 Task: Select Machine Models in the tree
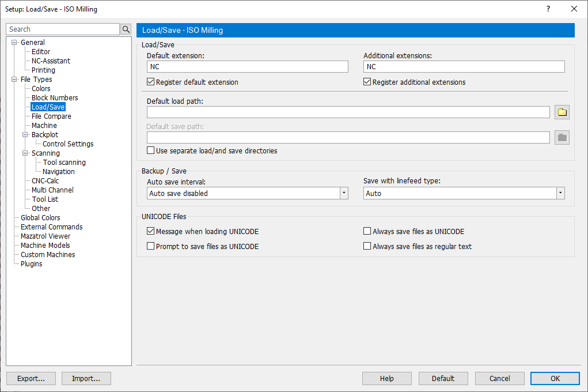[45, 246]
